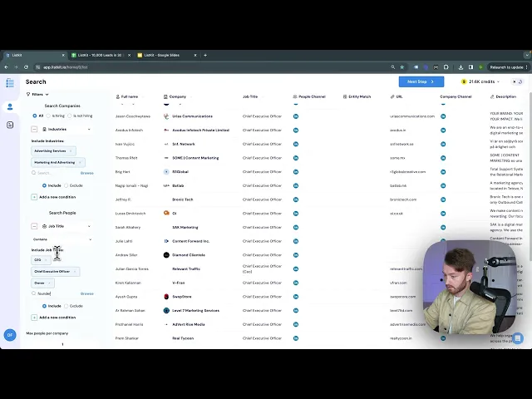Remove the Marketing And Advertising tag
Viewport: 532px width, 399px height.
[x=80, y=163]
